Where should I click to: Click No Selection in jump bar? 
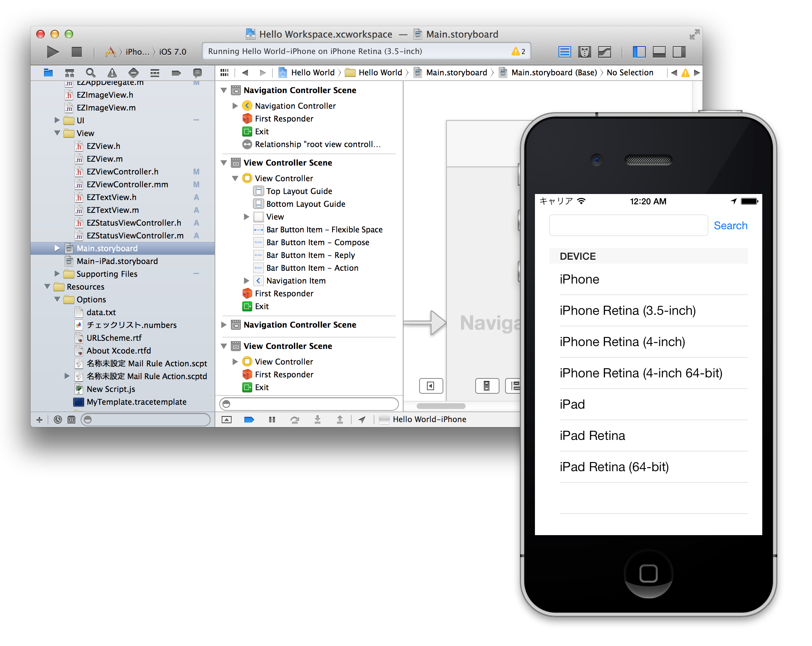coord(630,72)
